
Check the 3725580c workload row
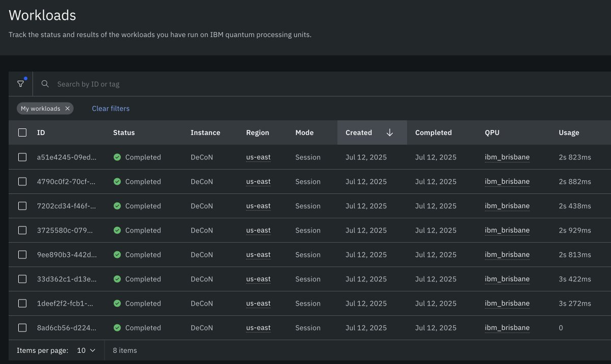point(22,231)
